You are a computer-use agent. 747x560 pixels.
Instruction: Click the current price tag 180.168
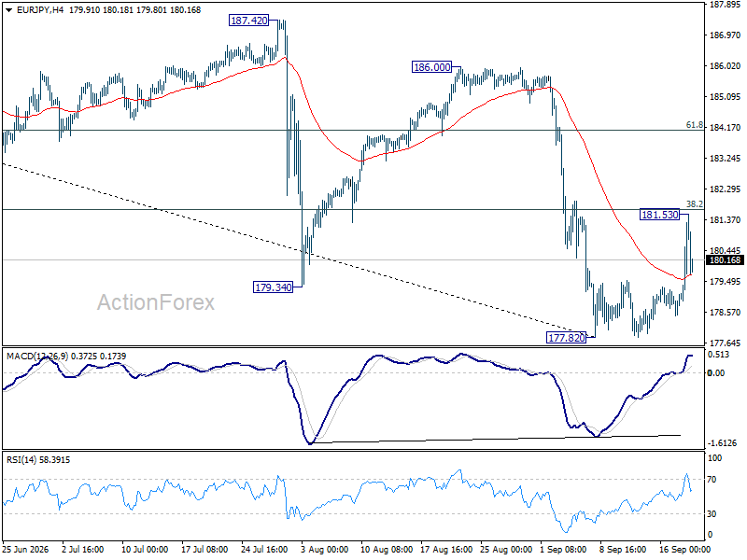(x=726, y=260)
